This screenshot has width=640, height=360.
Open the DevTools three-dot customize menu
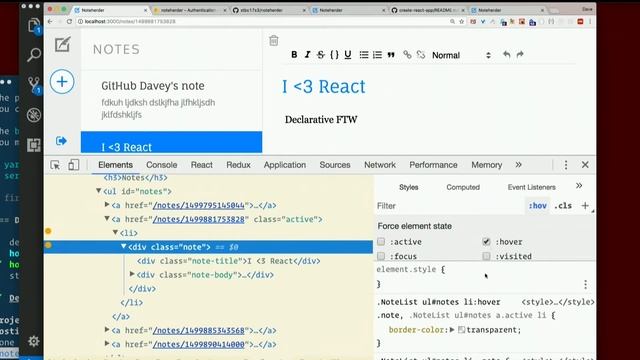566,165
